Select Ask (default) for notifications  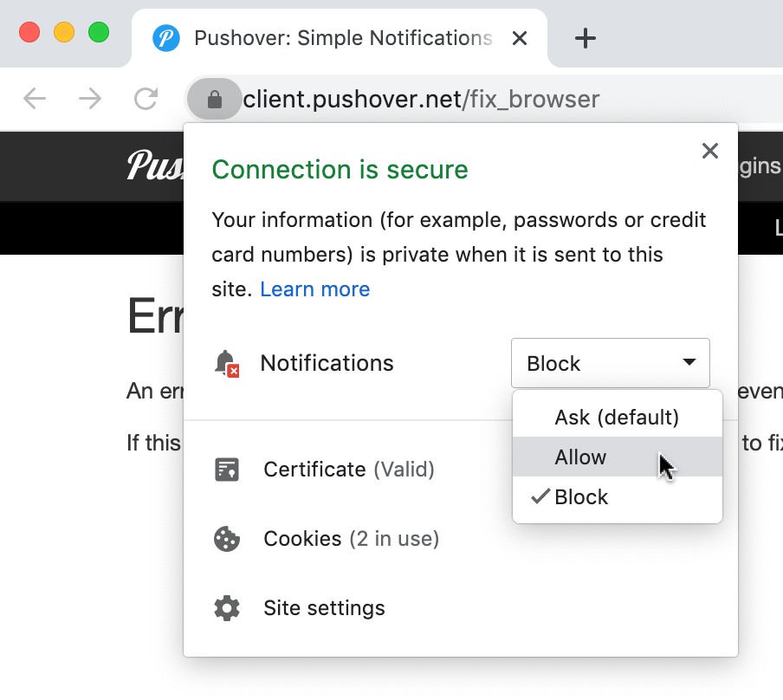click(x=617, y=417)
